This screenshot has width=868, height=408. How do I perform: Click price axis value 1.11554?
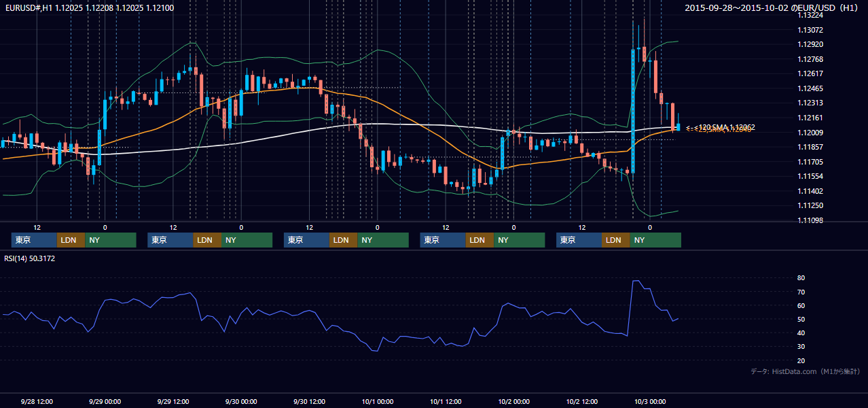tap(810, 176)
